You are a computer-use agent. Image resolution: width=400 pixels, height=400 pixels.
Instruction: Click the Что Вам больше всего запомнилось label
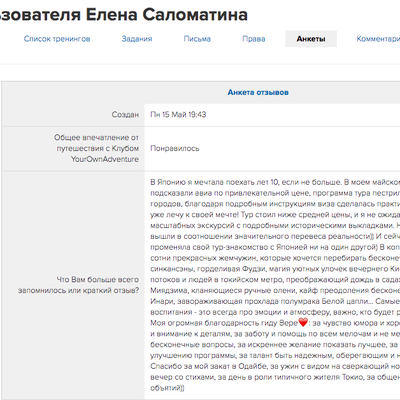click(78, 285)
